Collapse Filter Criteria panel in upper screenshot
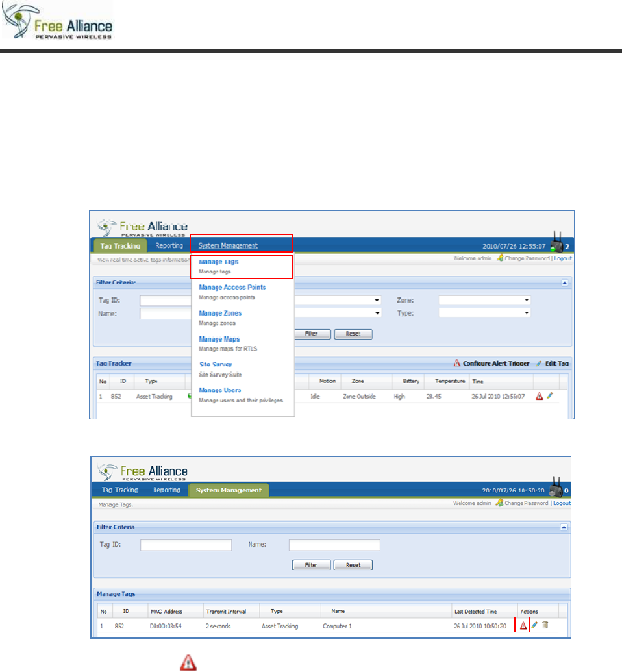 (565, 283)
